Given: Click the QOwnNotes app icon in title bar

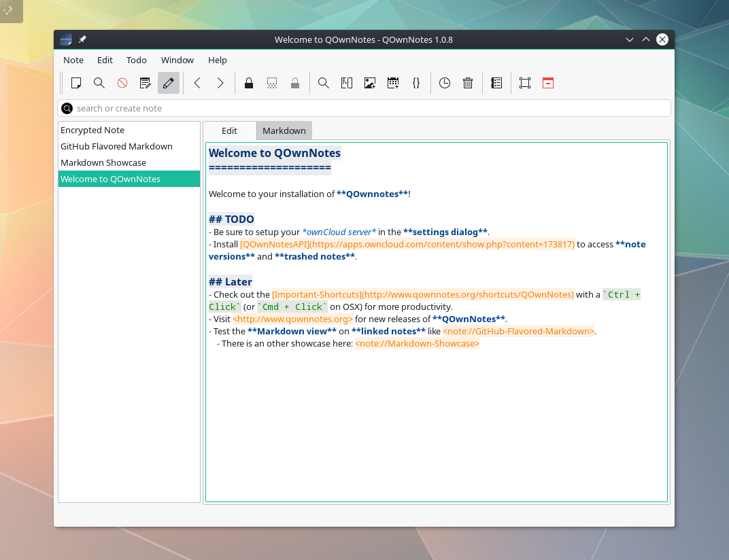Looking at the screenshot, I should (x=66, y=39).
